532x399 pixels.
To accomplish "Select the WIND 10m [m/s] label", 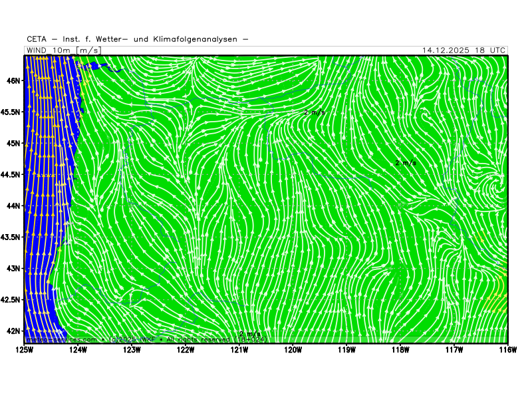I will click(63, 51).
